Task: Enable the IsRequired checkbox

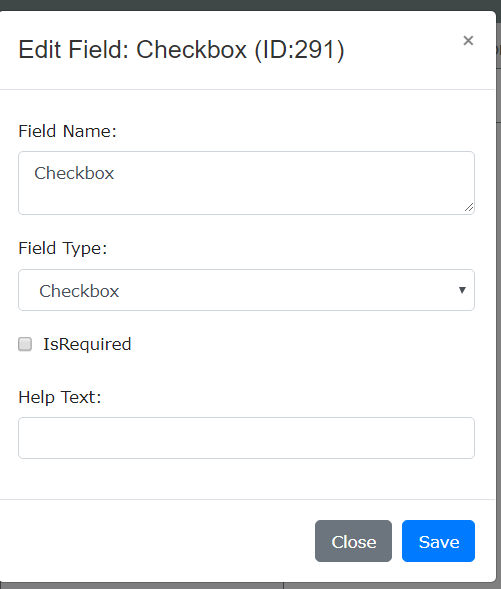Action: [25, 344]
